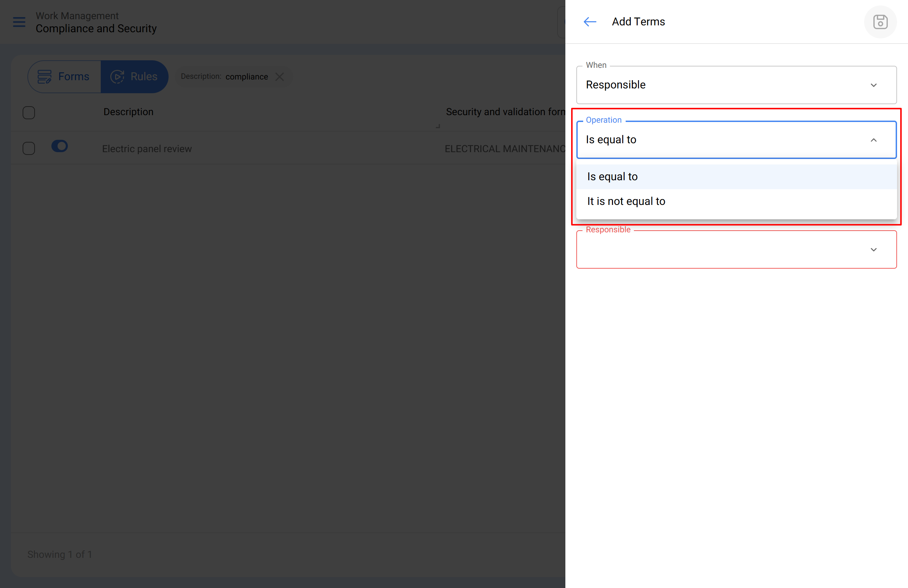Click the save disk icon
This screenshot has width=908, height=588.
(x=880, y=22)
